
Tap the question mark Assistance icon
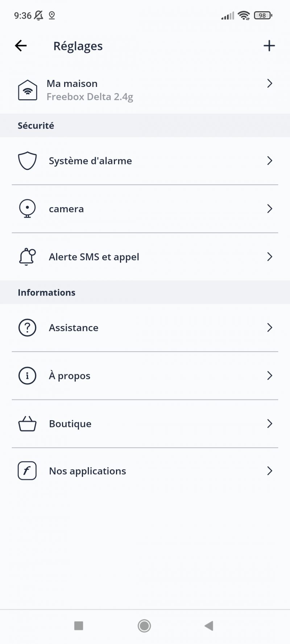[27, 328]
